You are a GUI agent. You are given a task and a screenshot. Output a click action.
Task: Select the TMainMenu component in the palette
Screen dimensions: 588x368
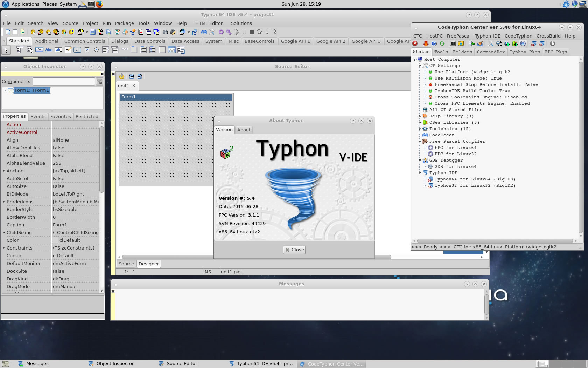click(x=20, y=50)
